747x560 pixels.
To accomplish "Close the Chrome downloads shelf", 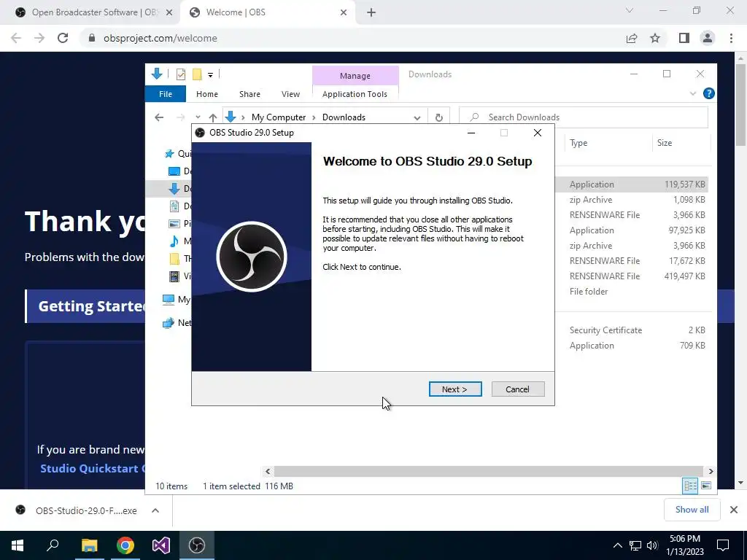I will [734, 510].
